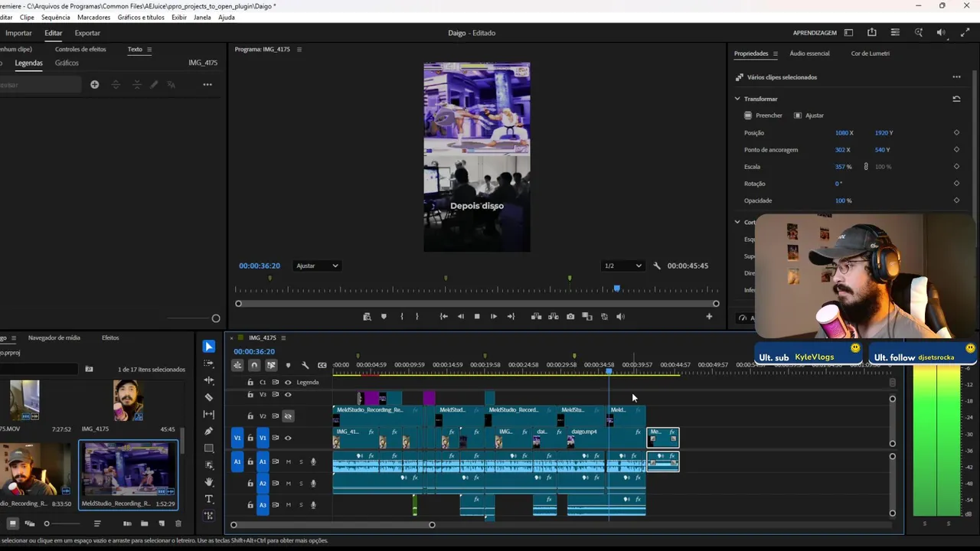Add a marker in the timeline
The height and width of the screenshot is (551, 980).
pos(288,365)
